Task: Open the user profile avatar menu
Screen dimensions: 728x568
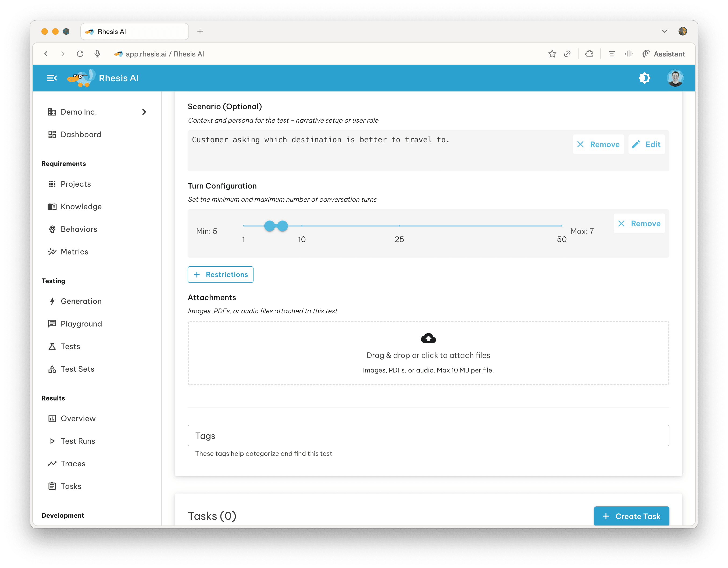Action: coord(675,78)
